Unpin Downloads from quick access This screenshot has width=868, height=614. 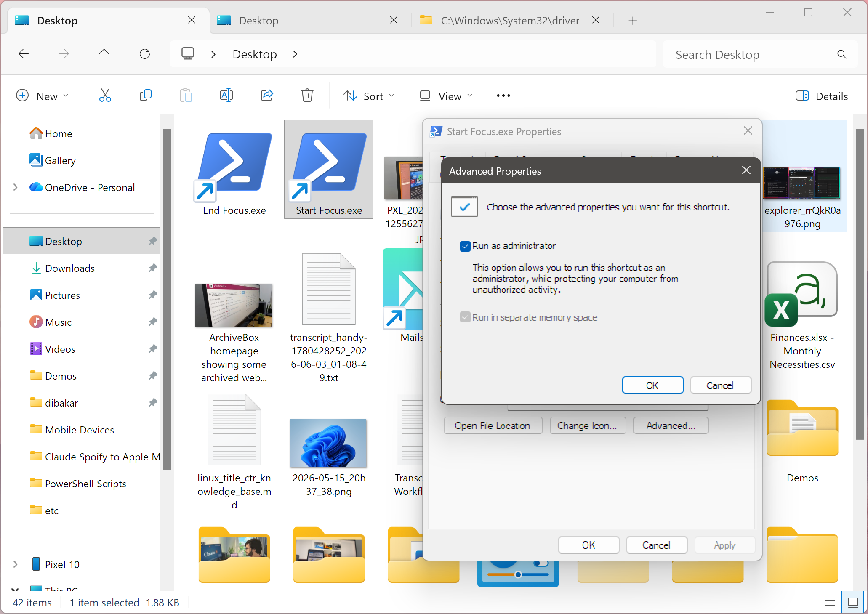153,268
